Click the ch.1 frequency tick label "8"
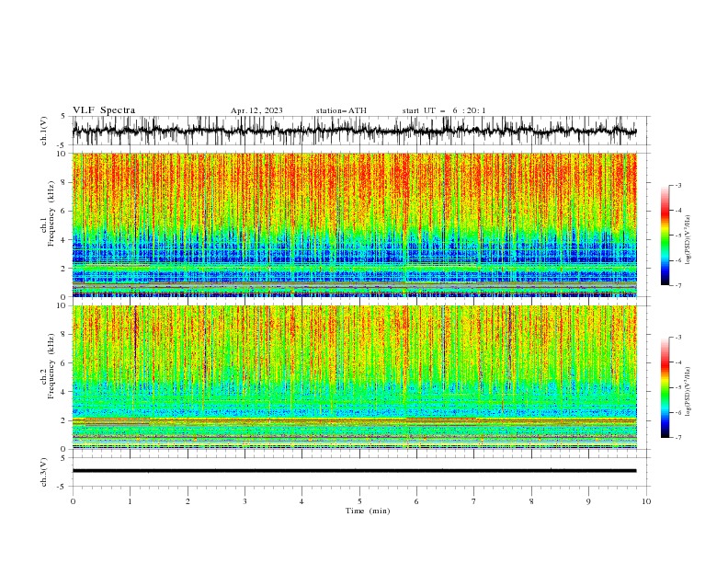Viewport: 728px width, 563px height. click(63, 182)
